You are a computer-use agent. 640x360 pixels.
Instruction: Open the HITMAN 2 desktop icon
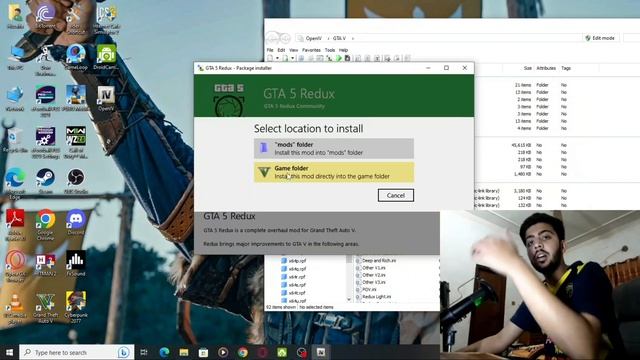[x=45, y=264]
